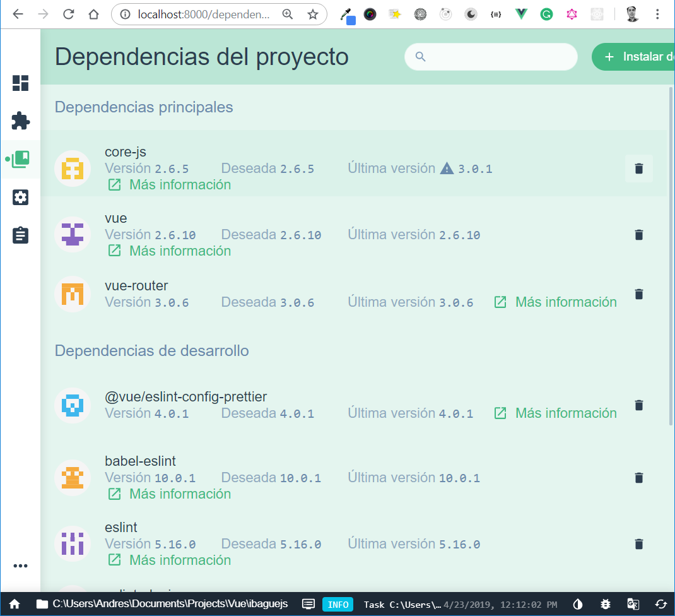675x616 pixels.
Task: Open the browser three-dot menu
Action: click(657, 15)
